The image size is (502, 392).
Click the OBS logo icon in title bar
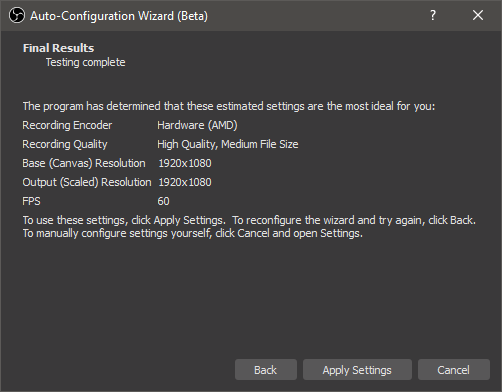17,15
